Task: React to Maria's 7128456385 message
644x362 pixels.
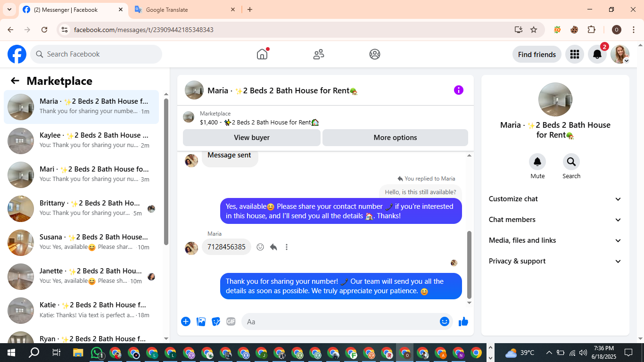Action: click(x=260, y=247)
